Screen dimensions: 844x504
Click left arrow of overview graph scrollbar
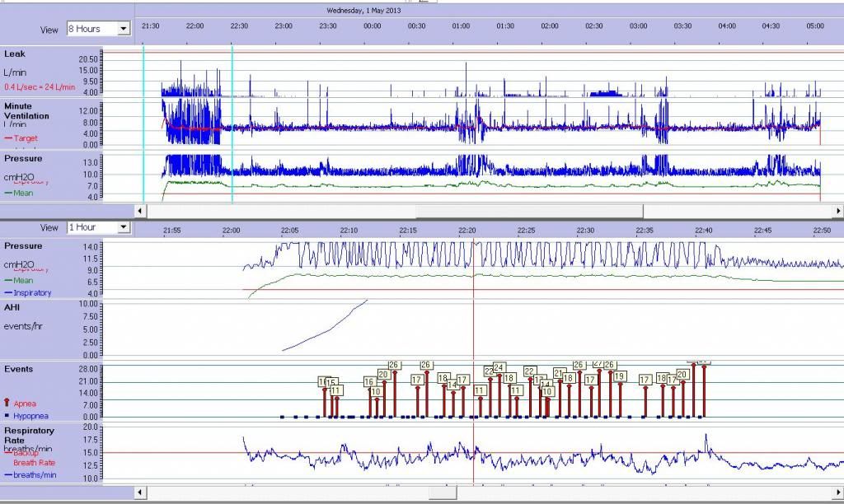pyautogui.click(x=140, y=211)
